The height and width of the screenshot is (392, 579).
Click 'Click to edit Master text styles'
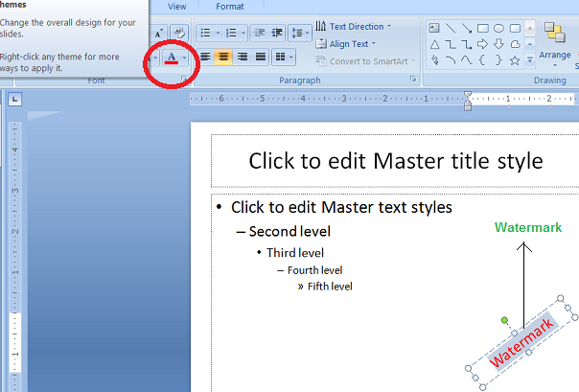(x=341, y=207)
